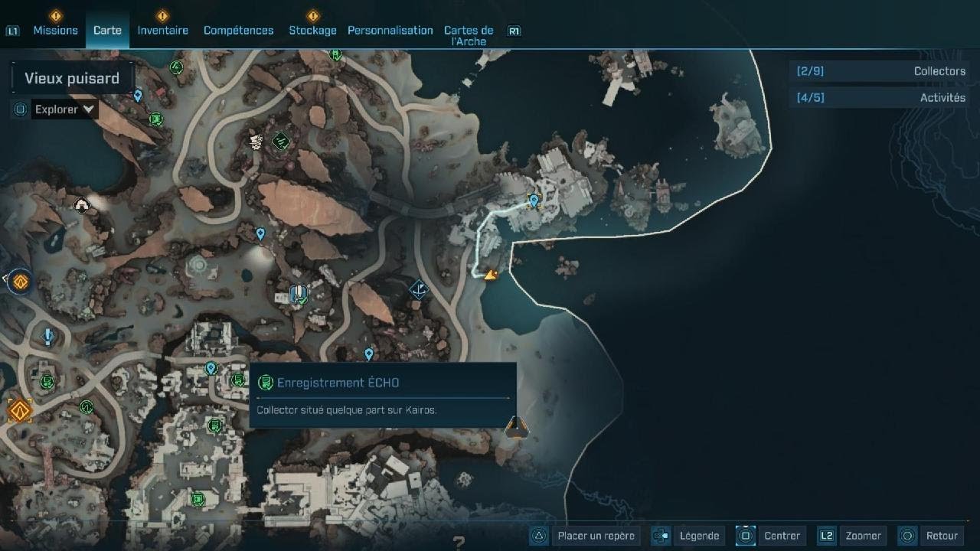Select the blue silo icon with checkmark
The width and height of the screenshot is (980, 551).
coord(298,294)
